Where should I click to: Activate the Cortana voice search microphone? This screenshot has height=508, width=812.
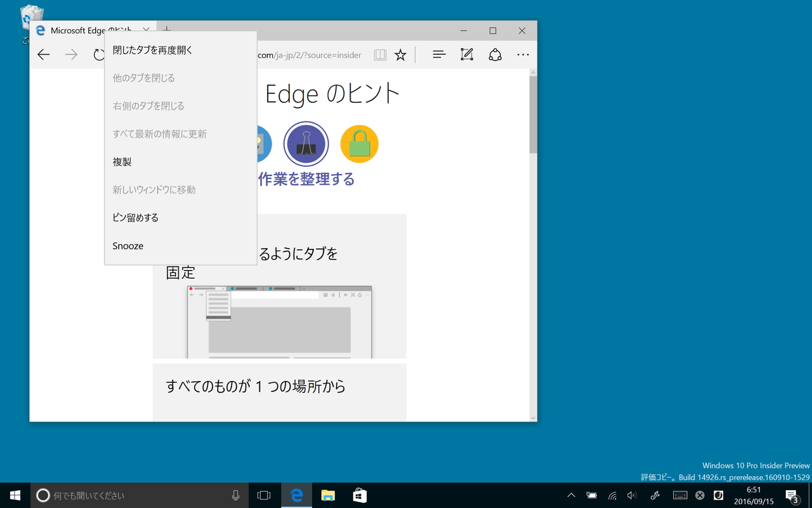(x=235, y=495)
